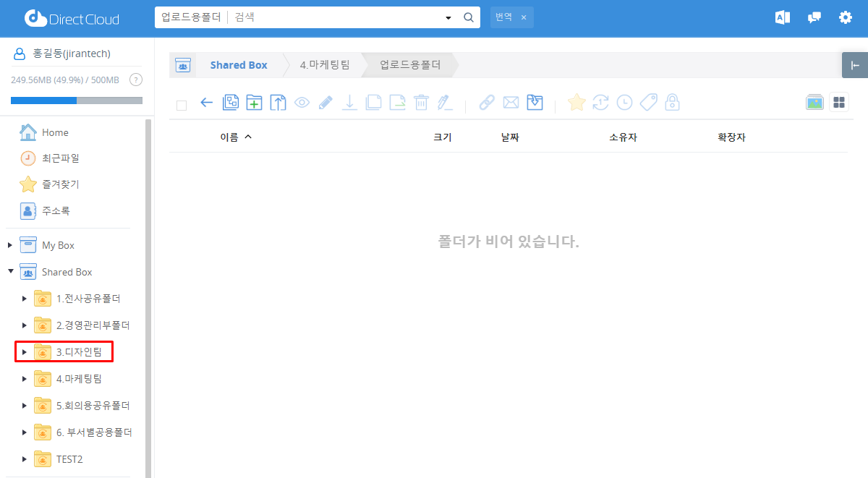
Task: Open the search box dropdown arrow
Action: (x=448, y=18)
